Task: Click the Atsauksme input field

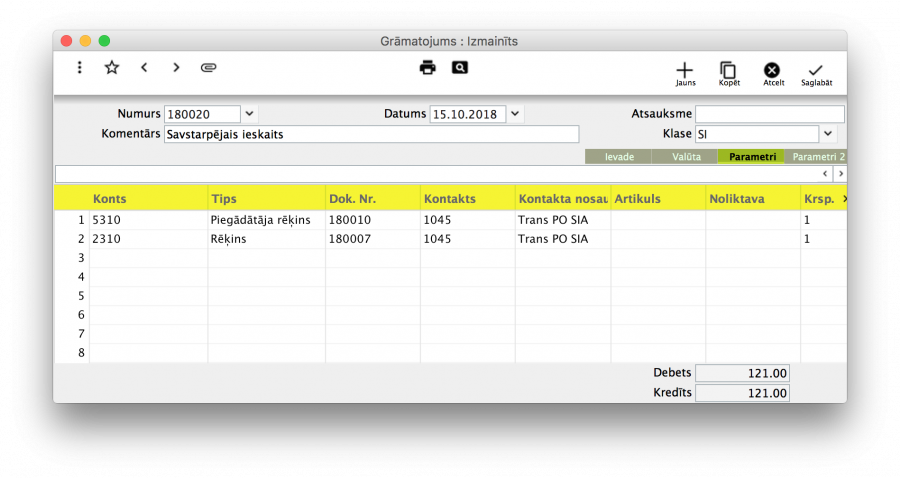Action: pyautogui.click(x=769, y=114)
